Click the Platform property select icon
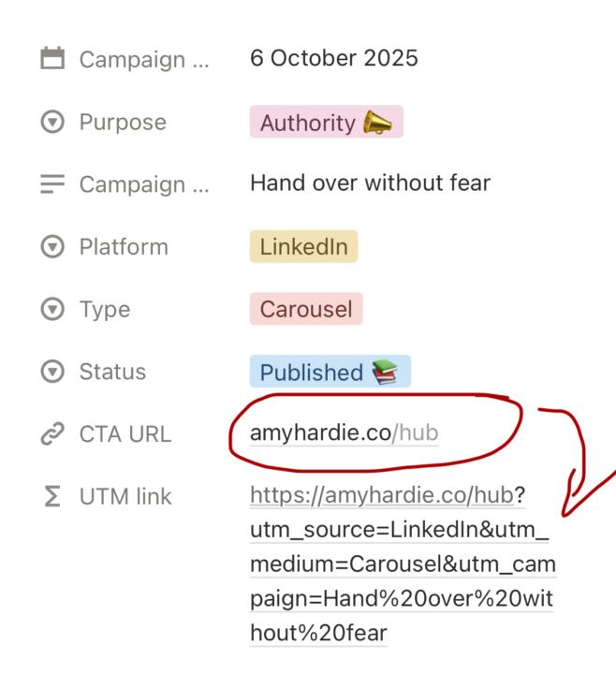Image resolution: width=616 pixels, height=674 pixels. tap(52, 247)
